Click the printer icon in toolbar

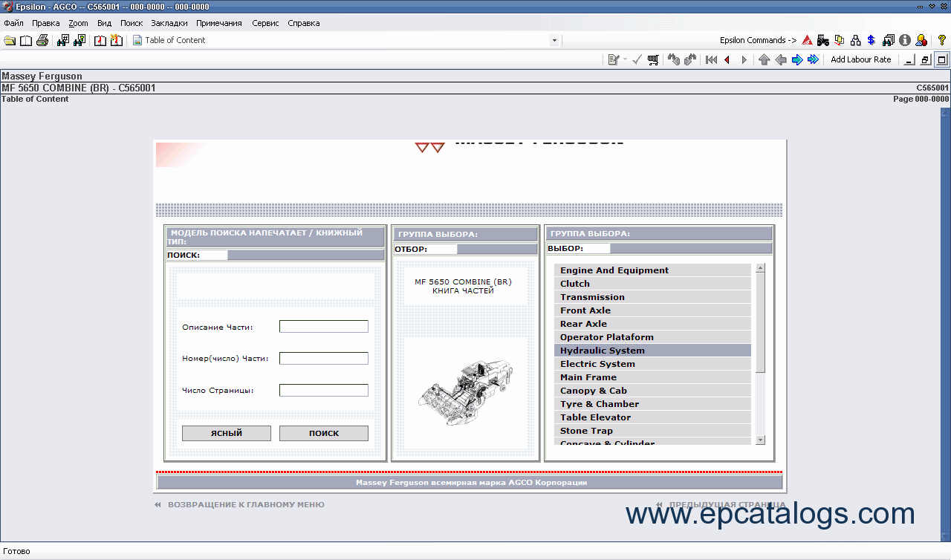point(42,40)
